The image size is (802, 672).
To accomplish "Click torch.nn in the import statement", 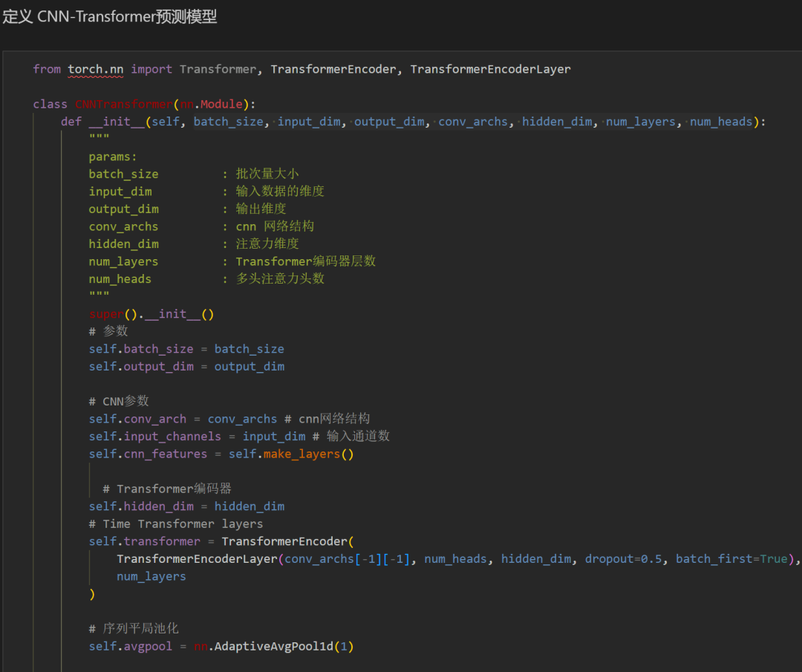I will 96,69.
